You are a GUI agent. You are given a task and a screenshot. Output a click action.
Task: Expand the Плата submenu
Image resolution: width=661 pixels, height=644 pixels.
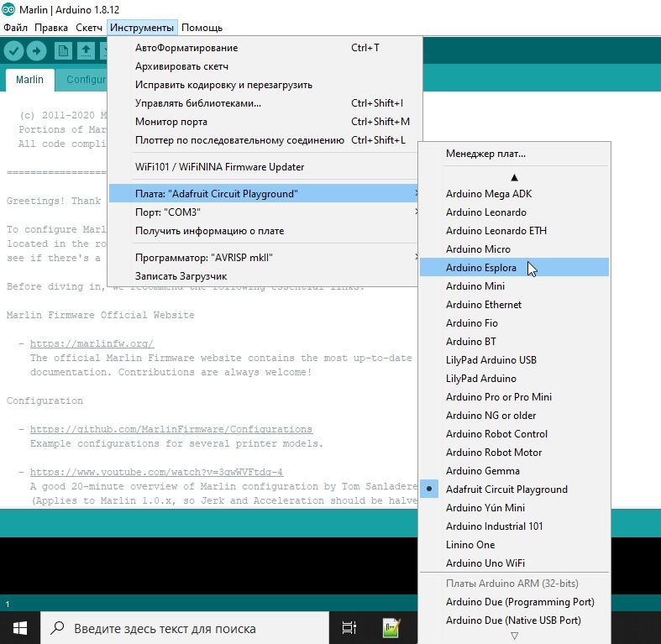[x=265, y=194]
